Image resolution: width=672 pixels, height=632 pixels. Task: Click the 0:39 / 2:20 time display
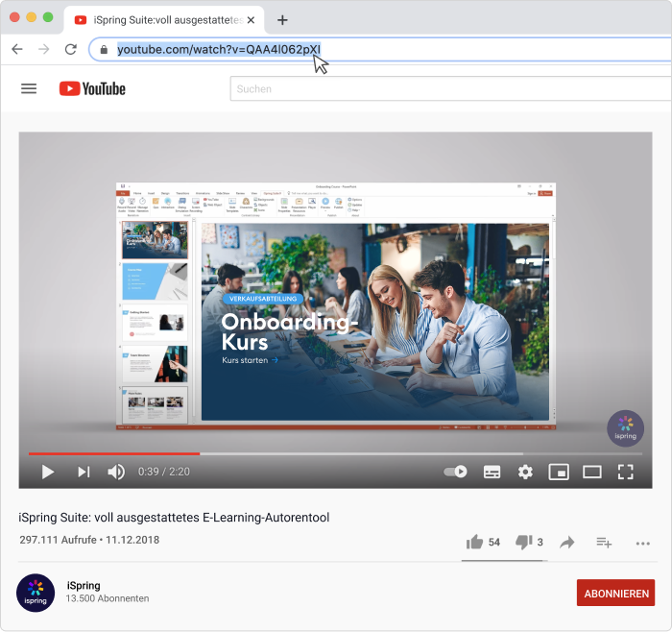coord(164,472)
